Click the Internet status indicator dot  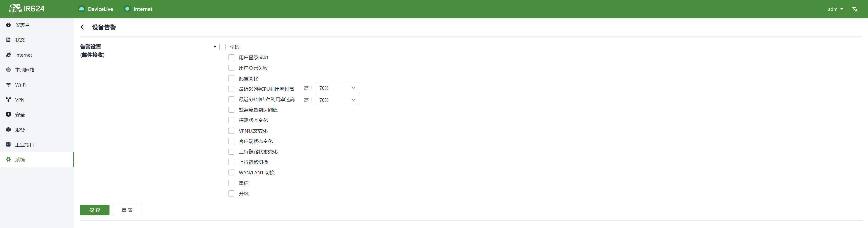pyautogui.click(x=127, y=9)
